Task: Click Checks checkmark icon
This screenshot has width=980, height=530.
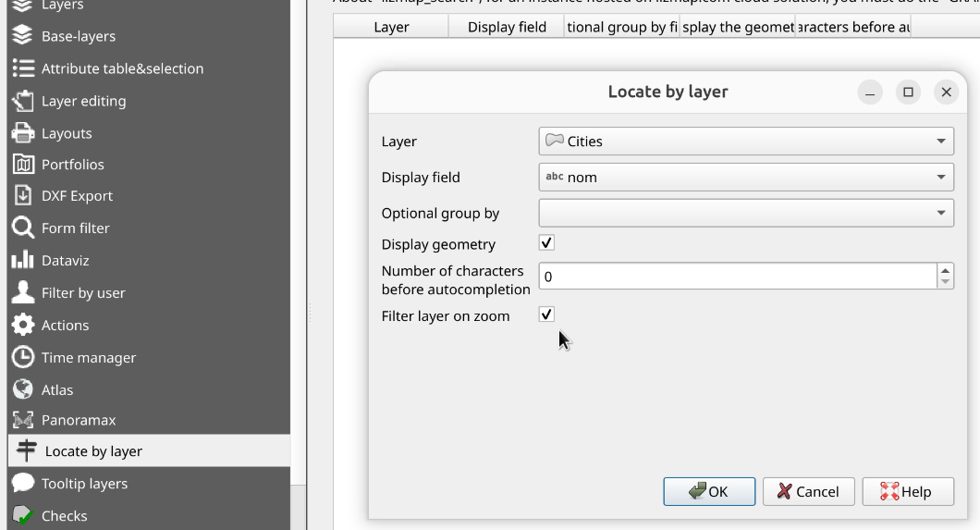Action: [23, 515]
